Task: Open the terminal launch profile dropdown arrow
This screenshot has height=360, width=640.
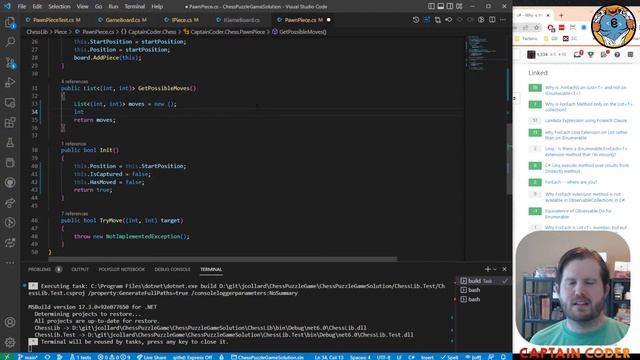Action: (495, 269)
